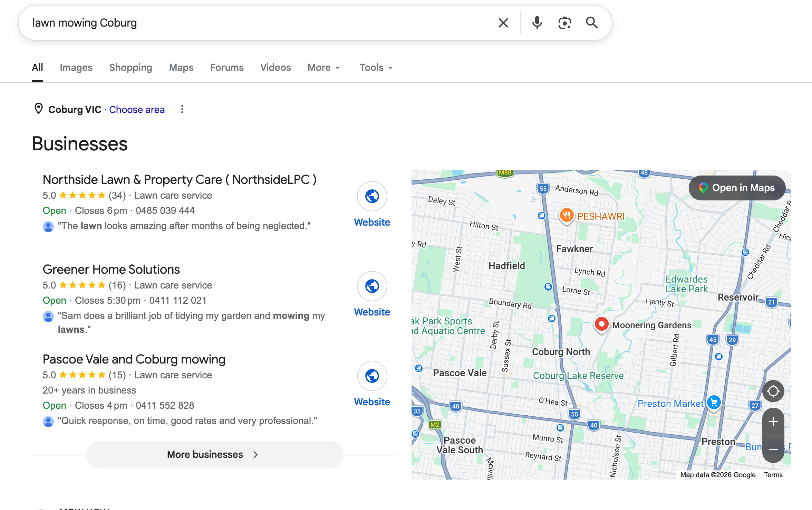Click the train station icon near Hilton St
This screenshot has width=812, height=510.
coord(541,216)
